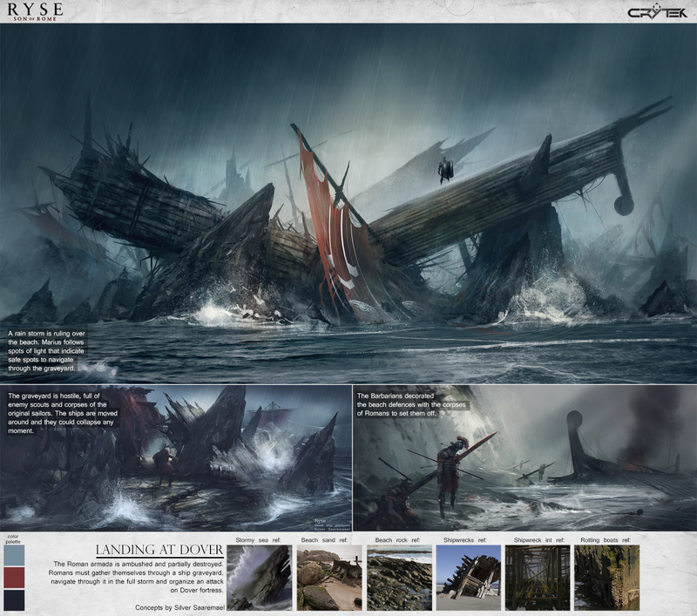The width and height of the screenshot is (697, 616).
Task: Pick the dark red palette swatch
Action: (x=14, y=578)
